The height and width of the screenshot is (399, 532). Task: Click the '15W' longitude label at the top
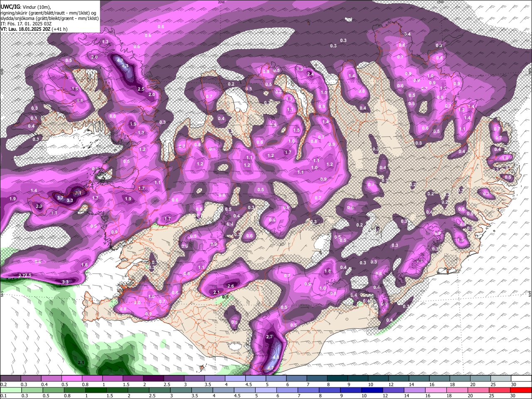pos(441,2)
